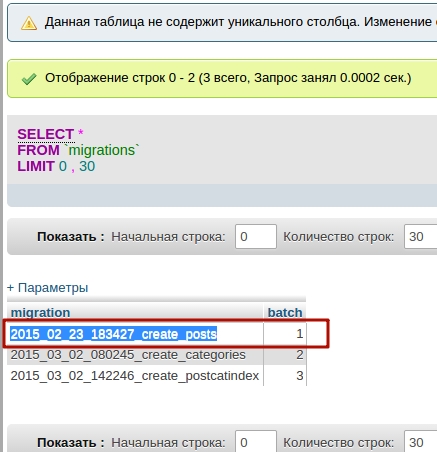Image resolution: width=437 pixels, height=452 pixels.
Task: Click the LIMIT keyword in SQL query
Action: click(36, 166)
